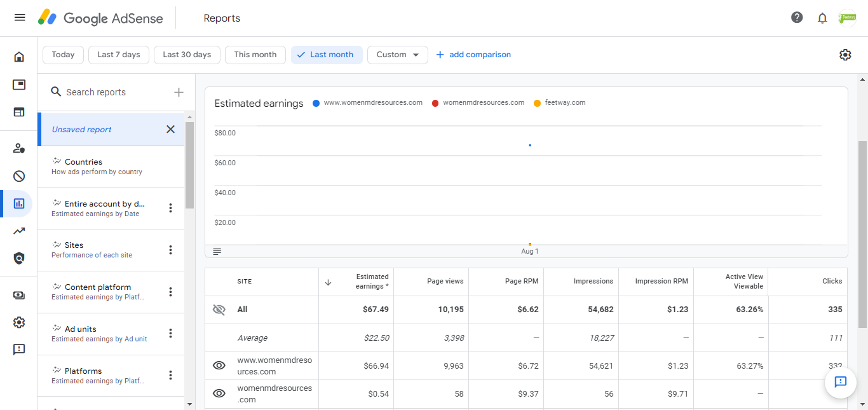868x410 pixels.
Task: Go to Home in the sidebar
Action: tap(19, 57)
